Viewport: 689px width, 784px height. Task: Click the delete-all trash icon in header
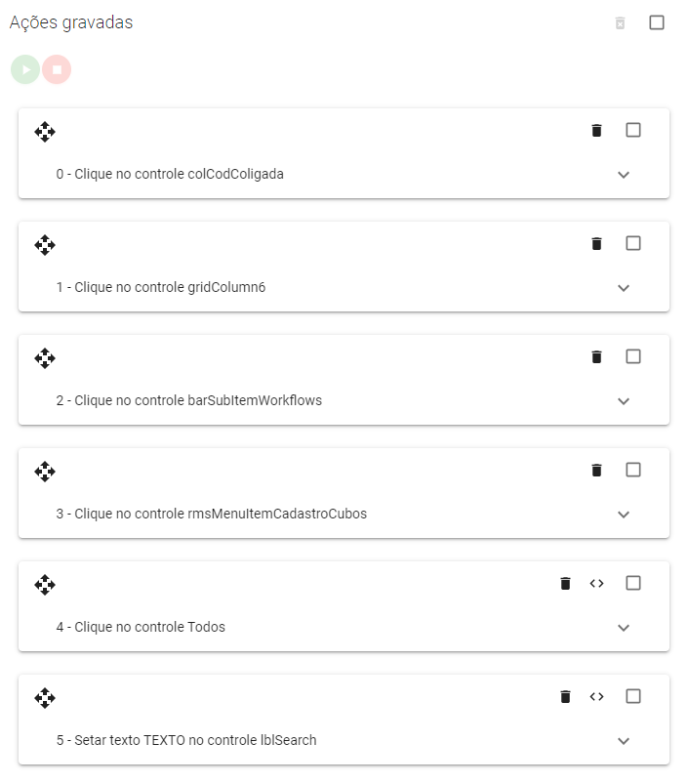coord(620,22)
